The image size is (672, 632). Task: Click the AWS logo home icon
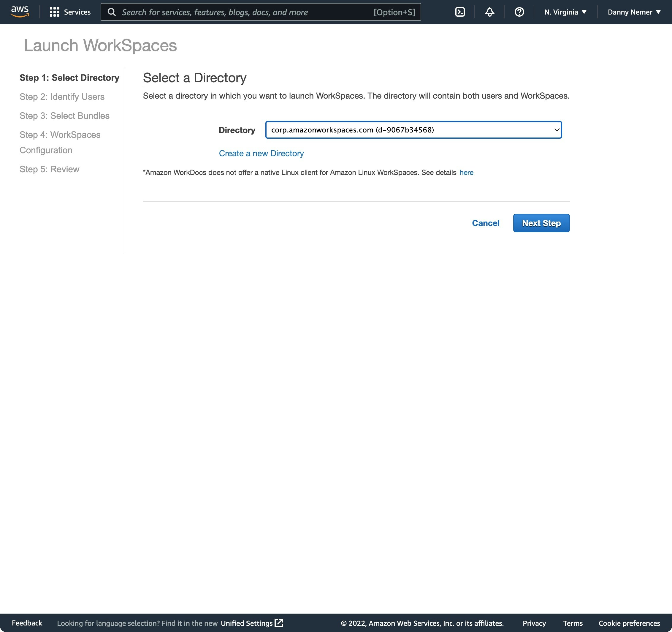point(20,12)
